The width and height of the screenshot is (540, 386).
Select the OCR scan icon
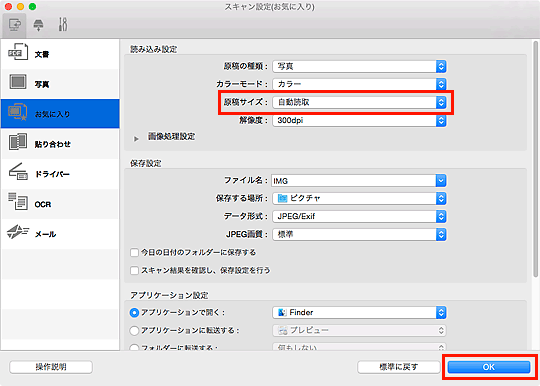point(18,201)
